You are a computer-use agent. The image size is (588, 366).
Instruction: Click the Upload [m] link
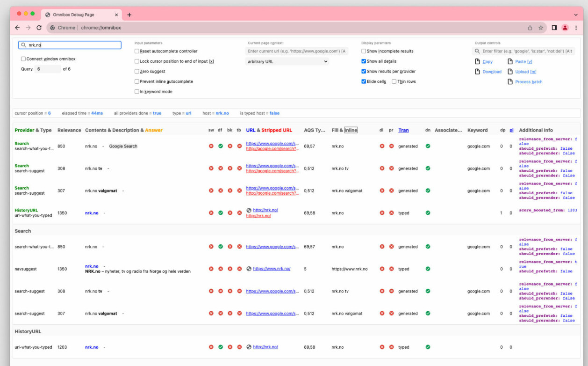pos(525,72)
